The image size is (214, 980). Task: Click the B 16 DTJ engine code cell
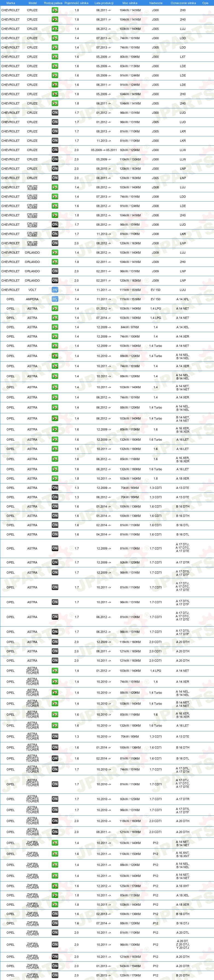tap(183, 923)
